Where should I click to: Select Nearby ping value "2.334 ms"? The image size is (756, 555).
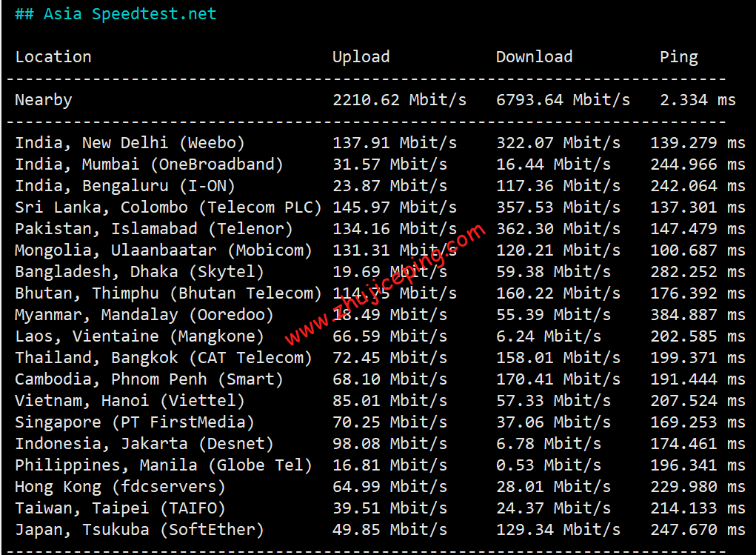pos(698,100)
